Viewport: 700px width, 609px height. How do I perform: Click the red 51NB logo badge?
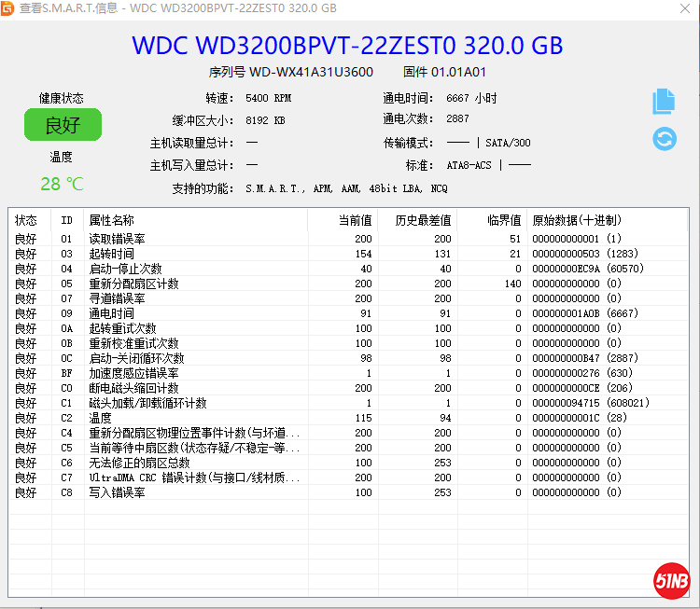tap(670, 580)
